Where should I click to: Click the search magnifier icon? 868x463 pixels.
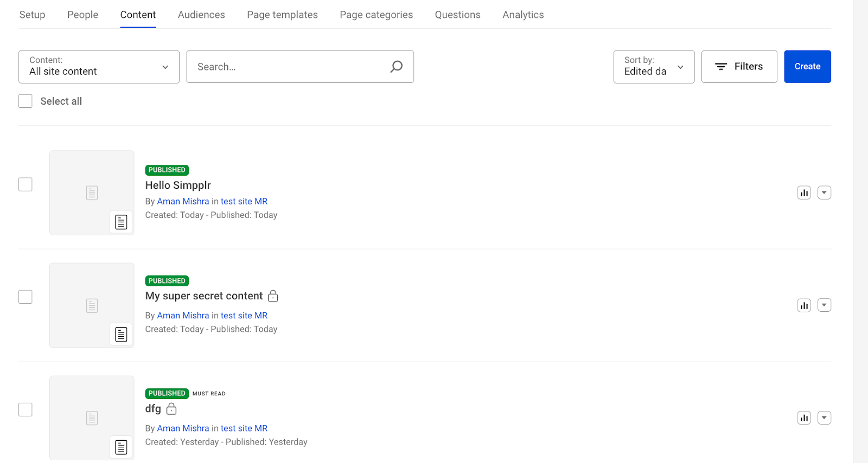(397, 67)
